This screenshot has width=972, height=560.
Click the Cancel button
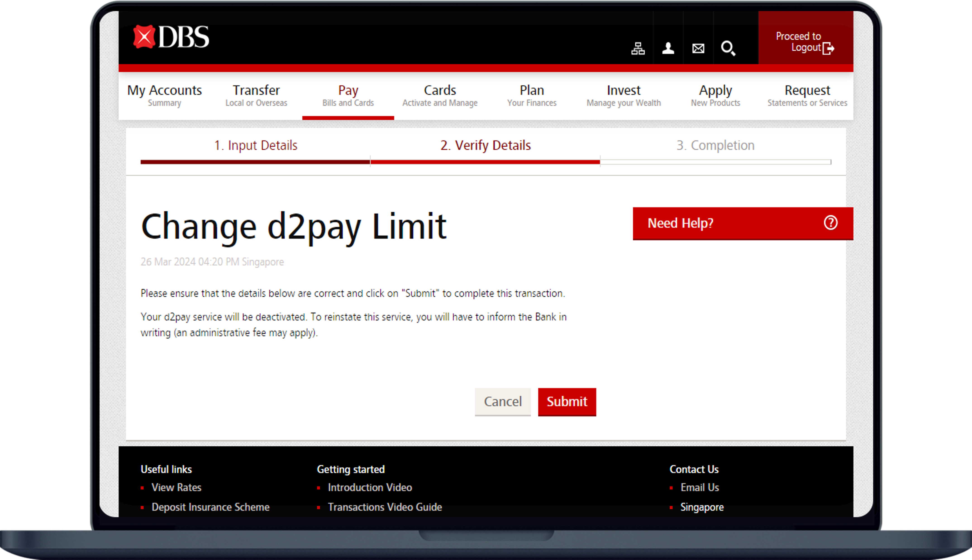(503, 402)
